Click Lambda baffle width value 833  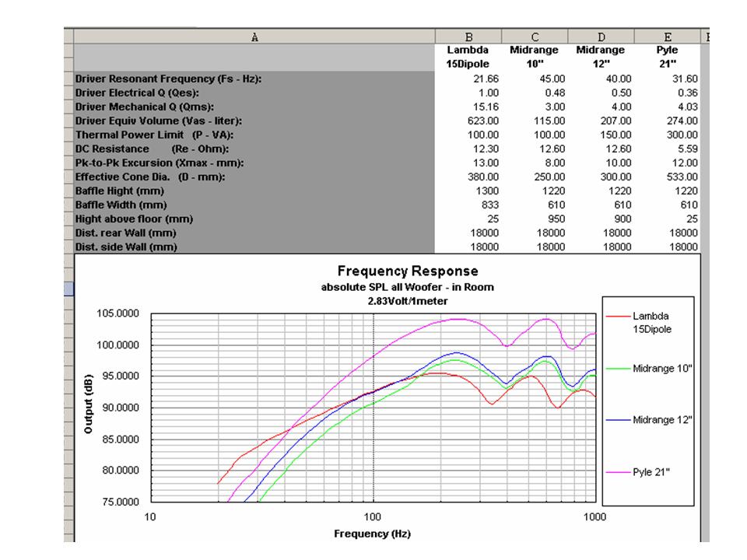click(490, 205)
